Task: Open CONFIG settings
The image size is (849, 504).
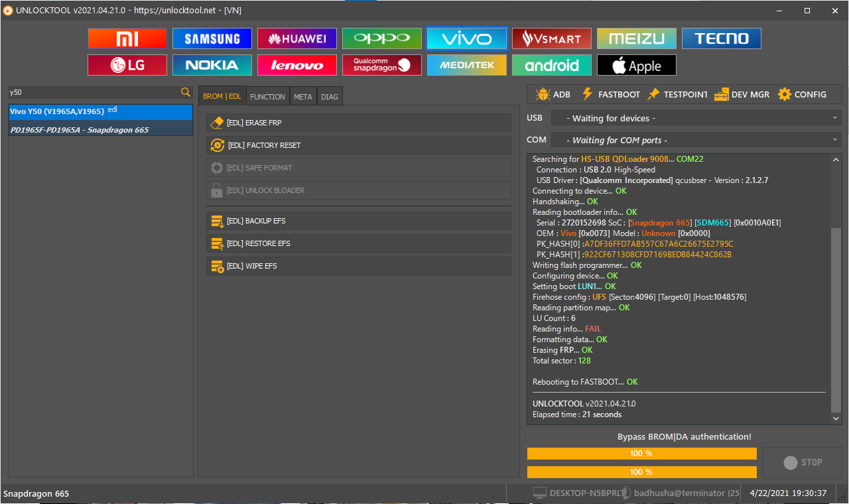Action: [x=802, y=94]
